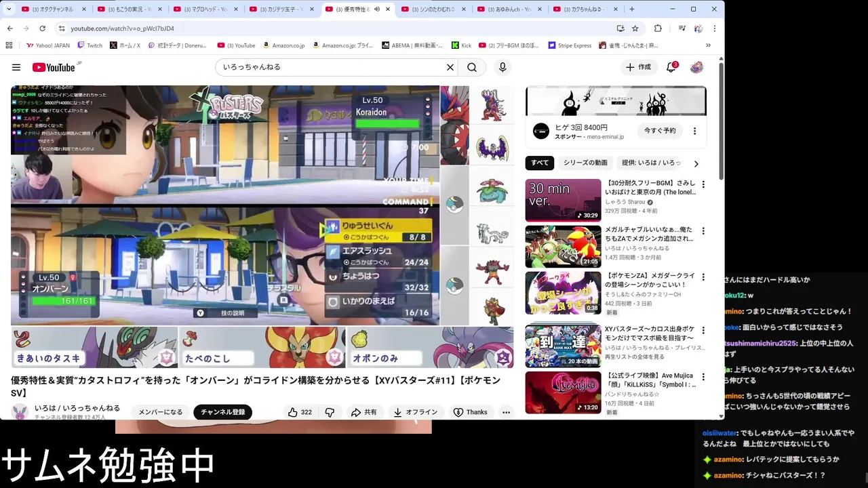Open the account avatar menu
868x488 pixels.
point(696,67)
